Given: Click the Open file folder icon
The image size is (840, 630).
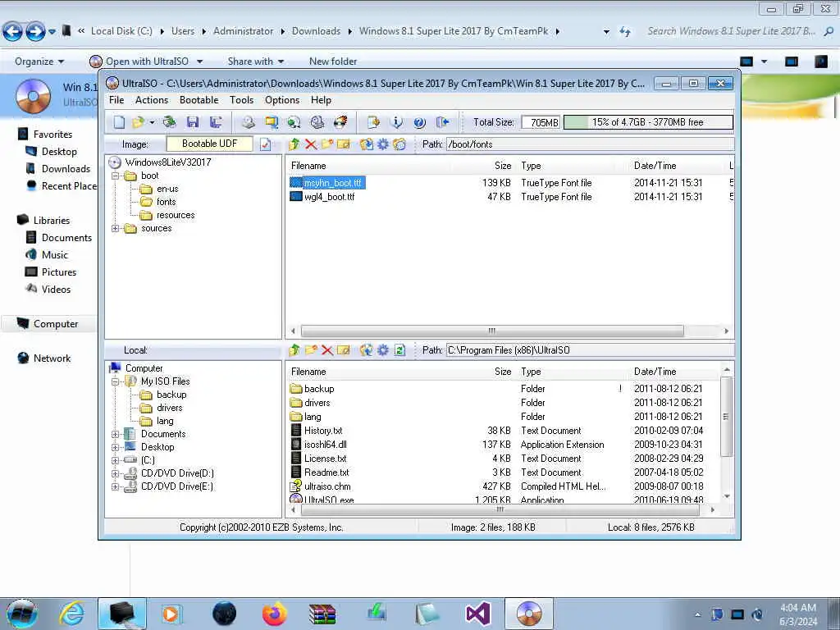Looking at the screenshot, I should 138,122.
